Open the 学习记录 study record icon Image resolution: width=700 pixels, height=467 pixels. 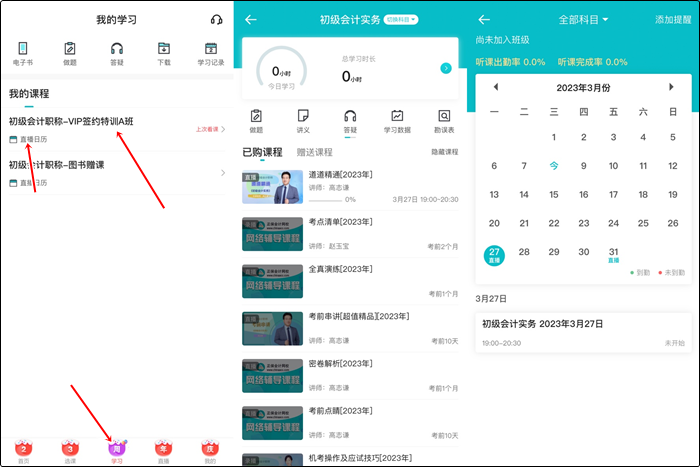tap(211, 53)
